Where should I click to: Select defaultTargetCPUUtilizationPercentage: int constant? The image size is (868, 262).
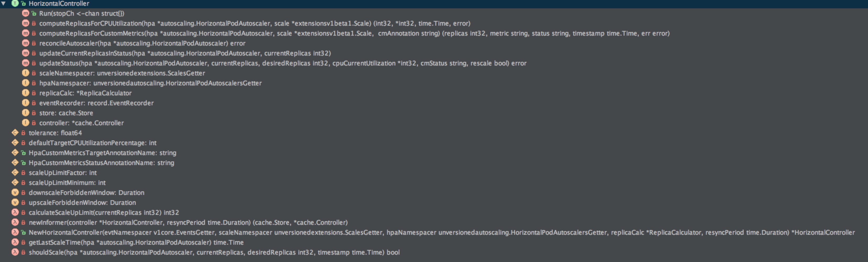(x=93, y=143)
